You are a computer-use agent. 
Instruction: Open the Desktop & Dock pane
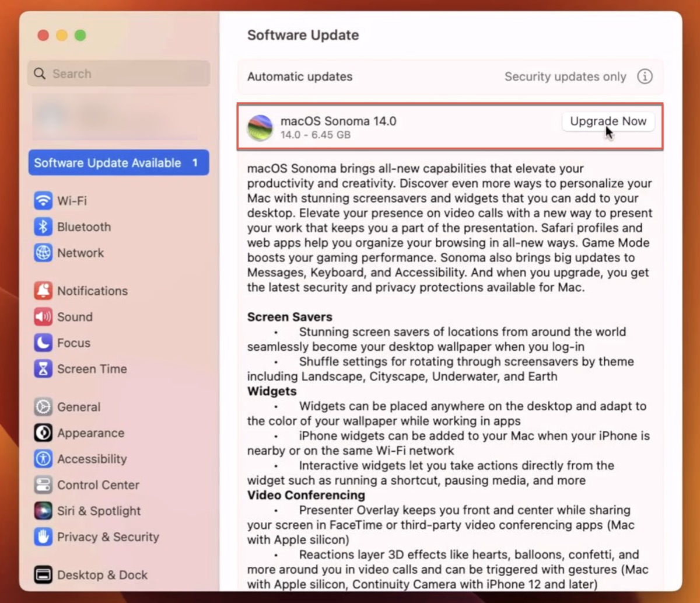[x=118, y=575]
